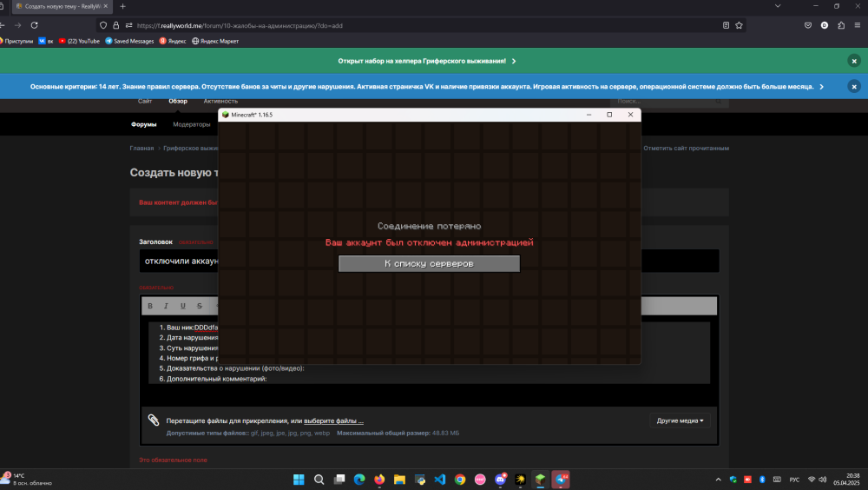The width and height of the screenshot is (868, 490).
Task: Click editor line 'Доказательства о нарушении (фото/видео):'
Action: 235,368
